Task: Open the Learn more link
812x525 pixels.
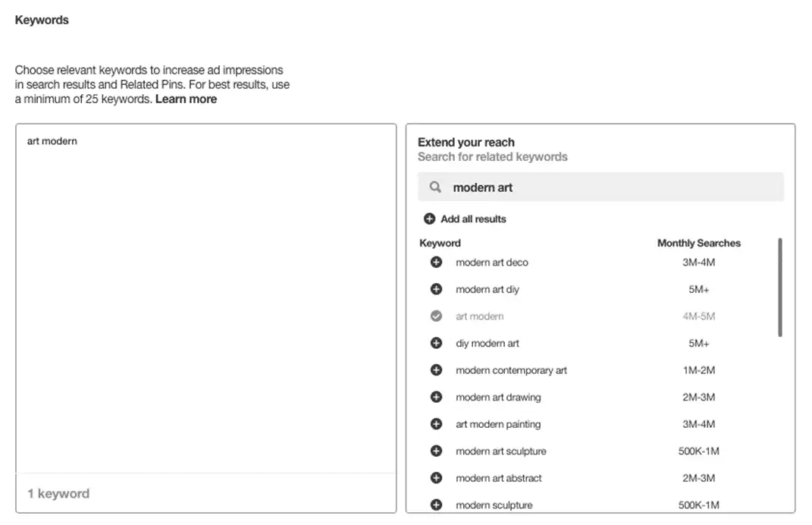Action: click(x=185, y=99)
